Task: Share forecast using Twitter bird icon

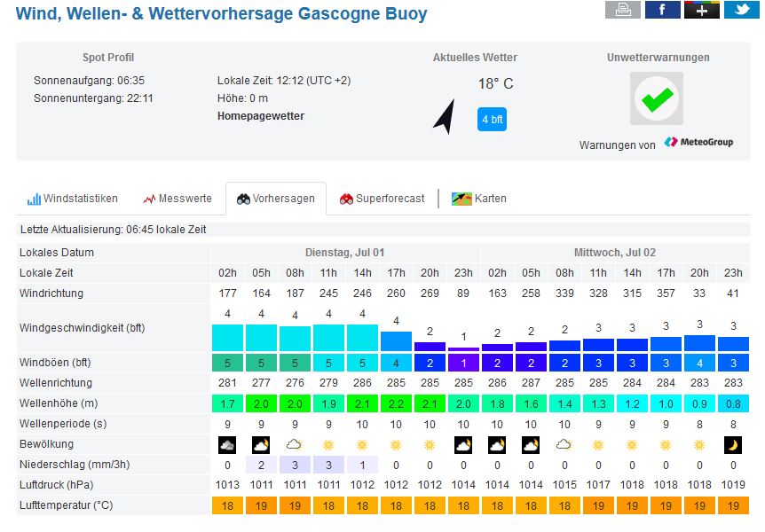Action: tap(741, 10)
